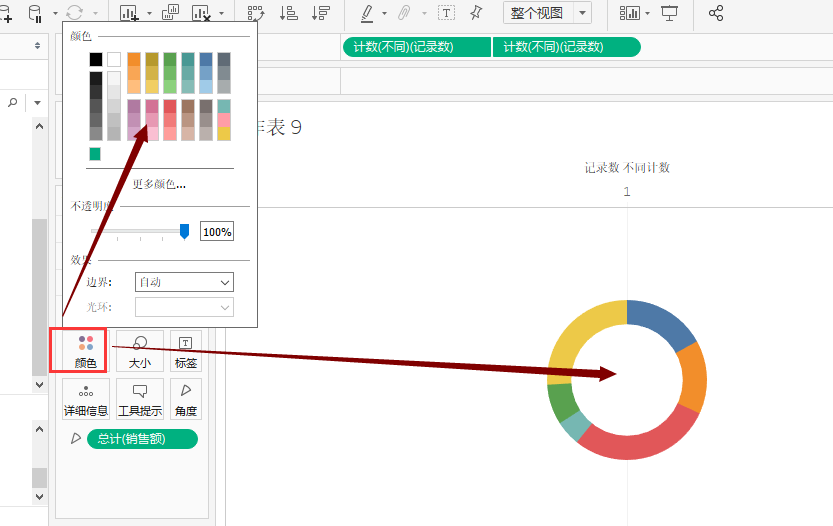Click angle icon beside 总计(销售额) pill
The width and height of the screenshot is (833, 526).
click(x=75, y=438)
